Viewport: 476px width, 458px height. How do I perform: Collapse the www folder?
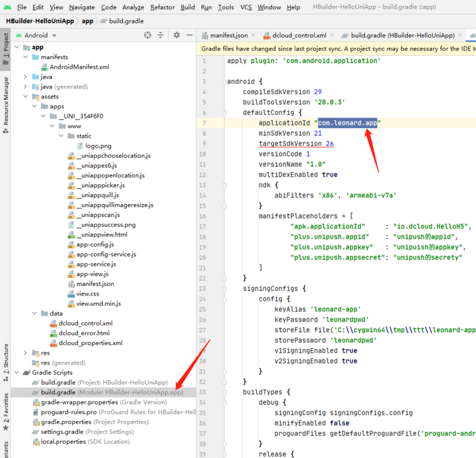click(x=52, y=126)
